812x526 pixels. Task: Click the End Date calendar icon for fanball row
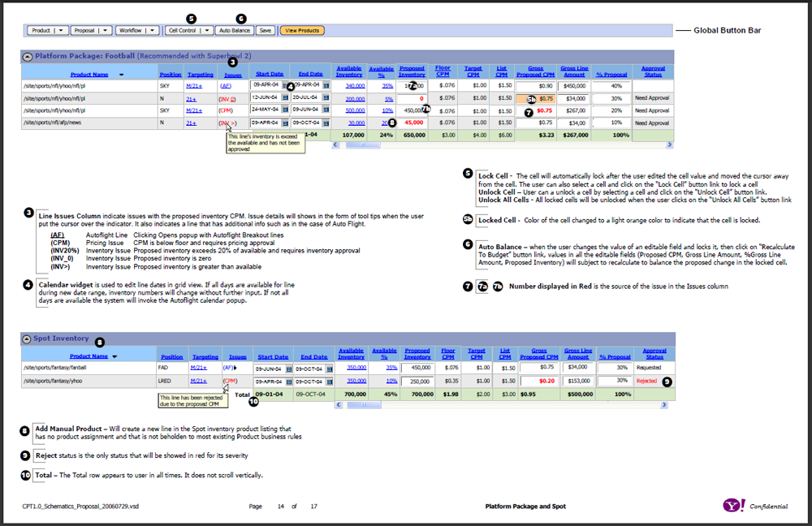[329, 368]
